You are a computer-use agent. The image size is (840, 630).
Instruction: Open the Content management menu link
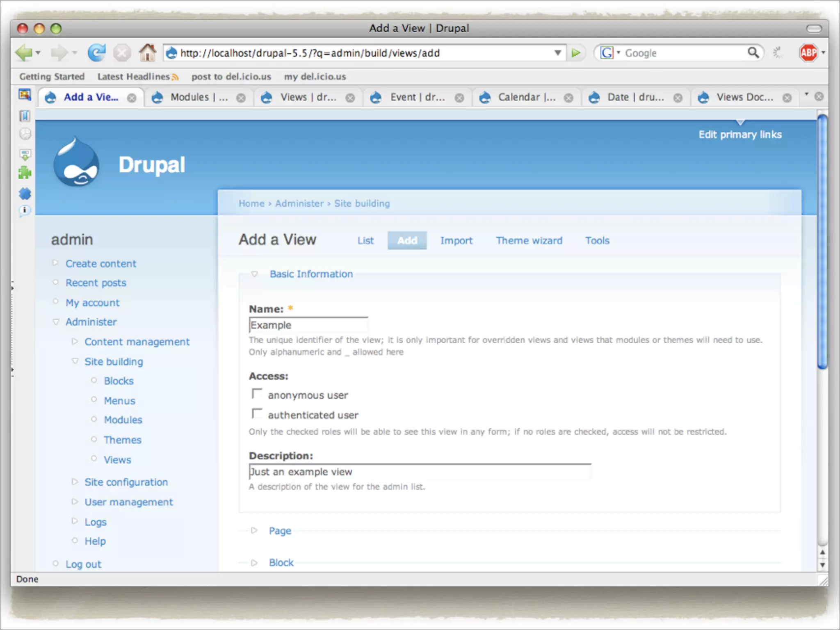pos(137,342)
